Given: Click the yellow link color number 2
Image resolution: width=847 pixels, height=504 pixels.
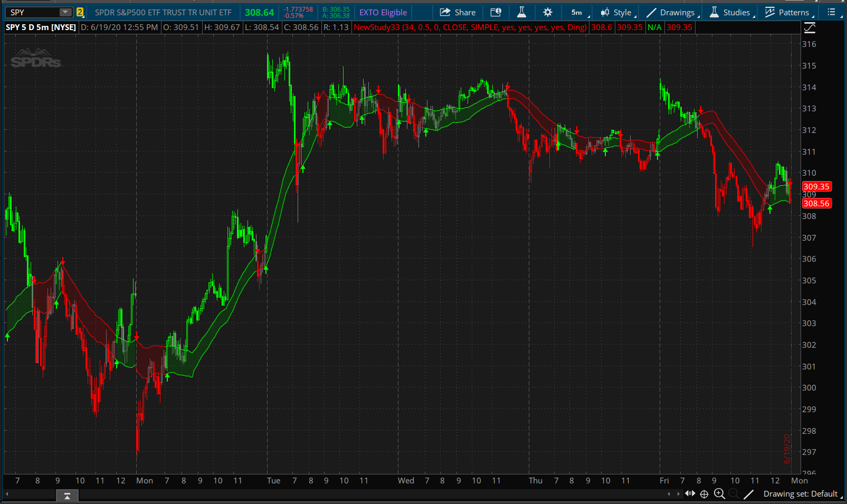Looking at the screenshot, I should pos(80,12).
